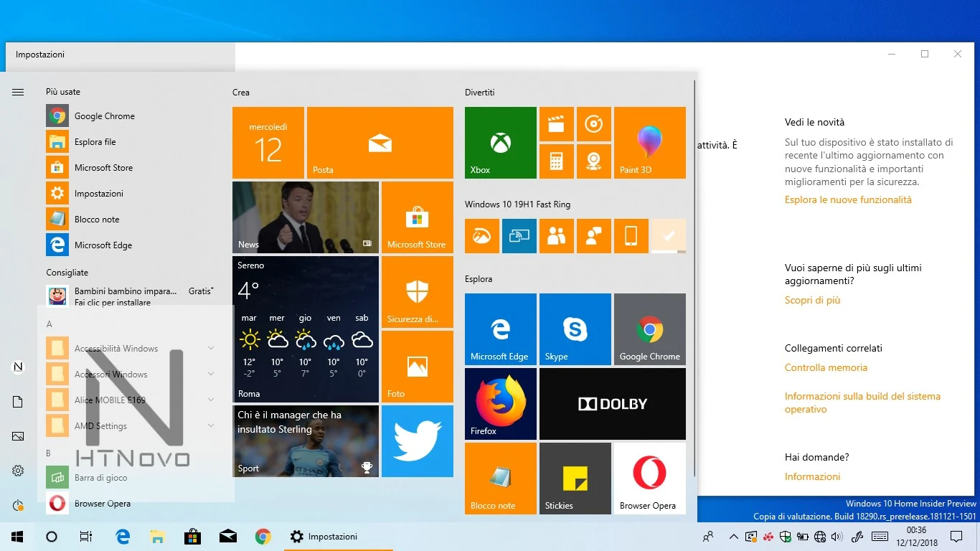The width and height of the screenshot is (980, 551).
Task: Open the Foto tile
Action: (417, 367)
